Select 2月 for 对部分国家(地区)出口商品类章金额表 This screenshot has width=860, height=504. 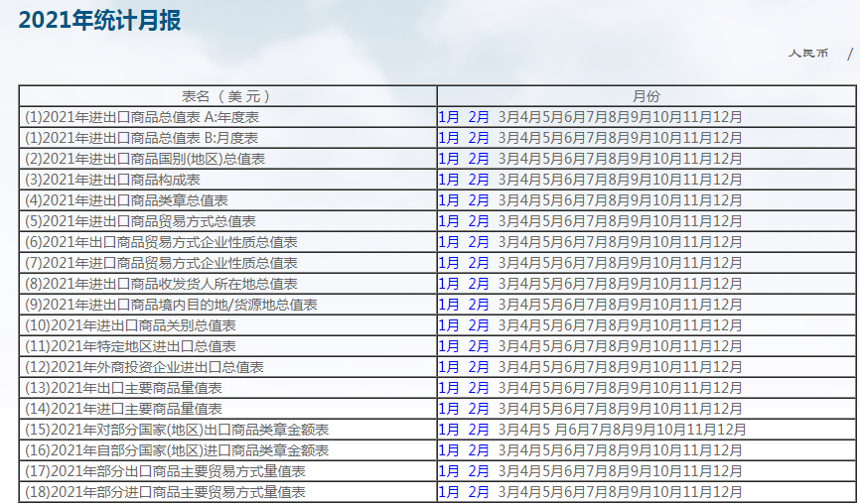click(479, 430)
